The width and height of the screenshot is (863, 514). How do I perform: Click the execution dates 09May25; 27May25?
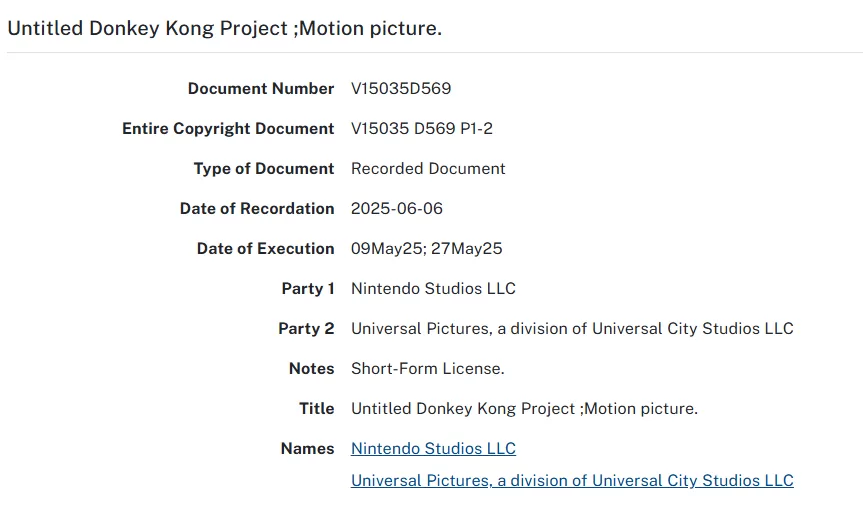pyautogui.click(x=426, y=249)
